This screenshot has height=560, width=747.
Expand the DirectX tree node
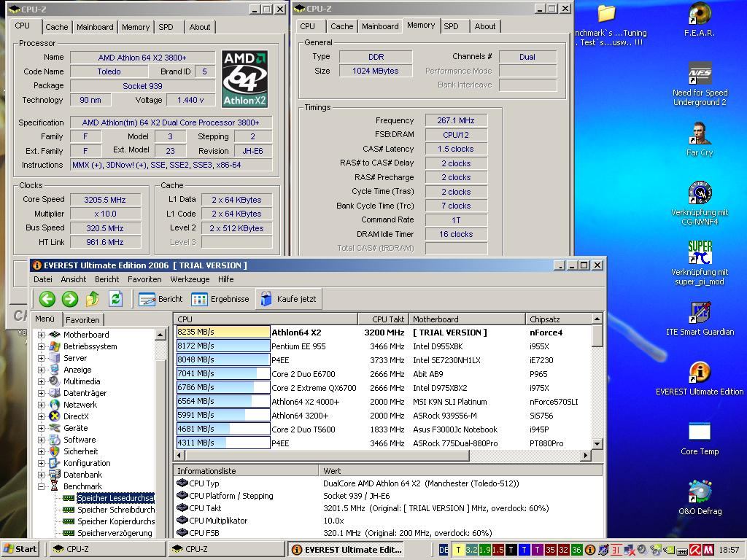click(x=41, y=416)
